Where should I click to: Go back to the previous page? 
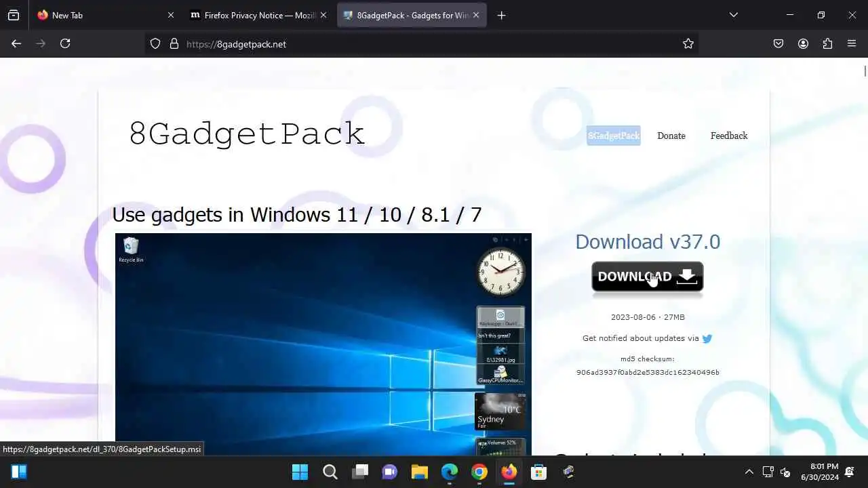tap(16, 43)
